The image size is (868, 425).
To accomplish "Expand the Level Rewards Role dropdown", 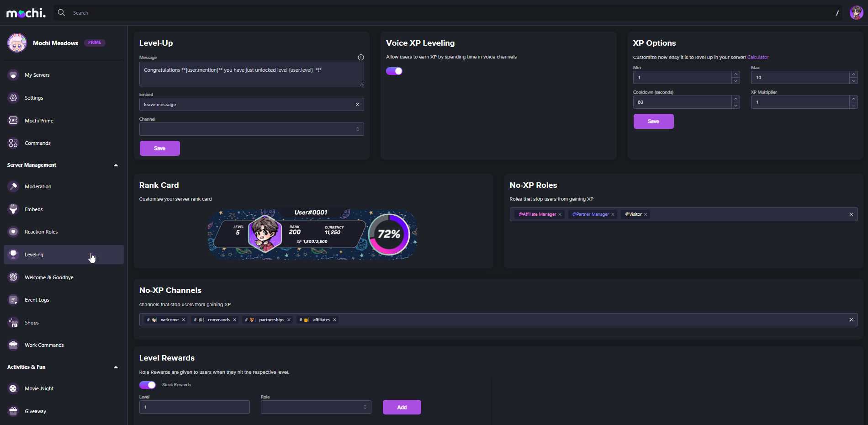I will (316, 407).
